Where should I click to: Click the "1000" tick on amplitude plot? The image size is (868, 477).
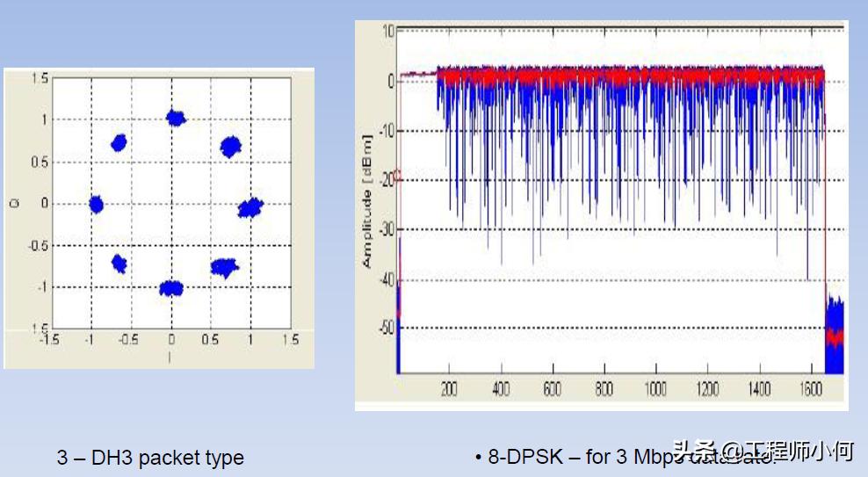coord(656,389)
